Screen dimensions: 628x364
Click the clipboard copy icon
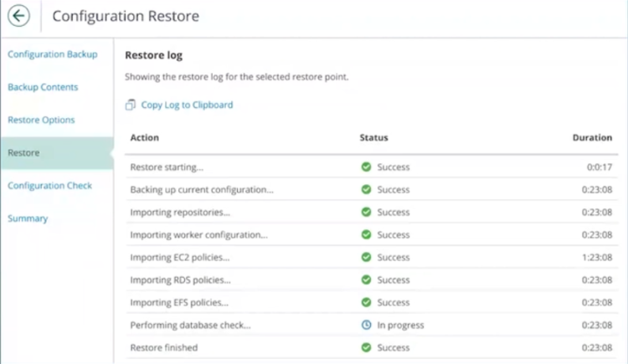[x=130, y=105]
